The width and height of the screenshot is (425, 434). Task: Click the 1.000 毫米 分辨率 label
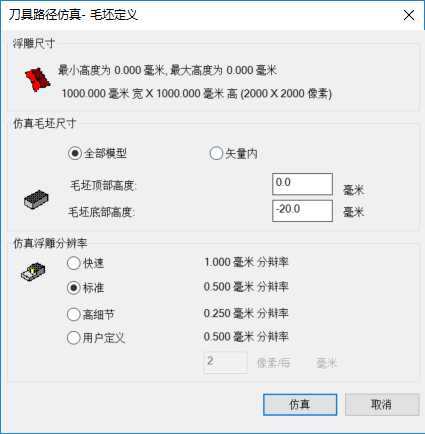pyautogui.click(x=246, y=262)
